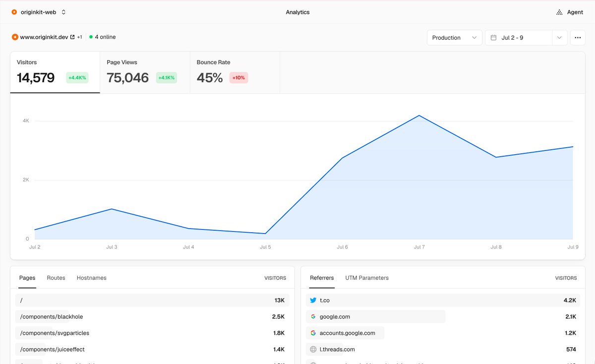Screen dimensions: 595x364
Task: Click the 2.5K value for blackhole page
Action: (279, 316)
